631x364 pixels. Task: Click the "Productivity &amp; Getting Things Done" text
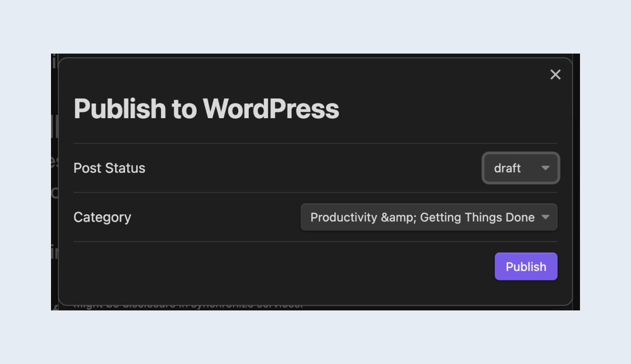point(422,217)
